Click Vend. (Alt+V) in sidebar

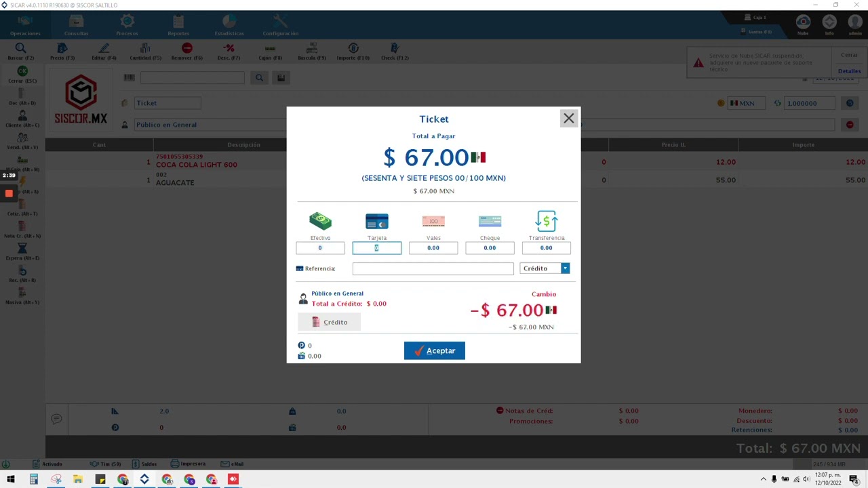[22, 142]
